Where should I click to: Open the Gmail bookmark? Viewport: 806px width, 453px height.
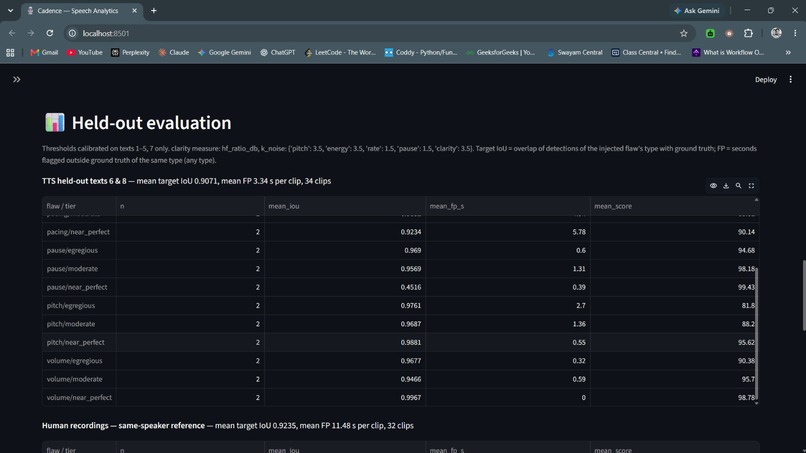point(44,52)
